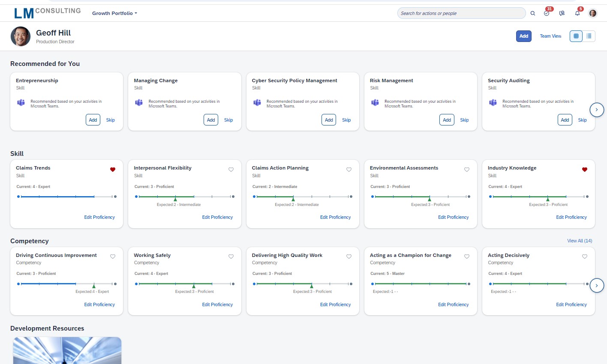The image size is (607, 364).
Task: Open the chat conversations icon in header
Action: (x=562, y=13)
